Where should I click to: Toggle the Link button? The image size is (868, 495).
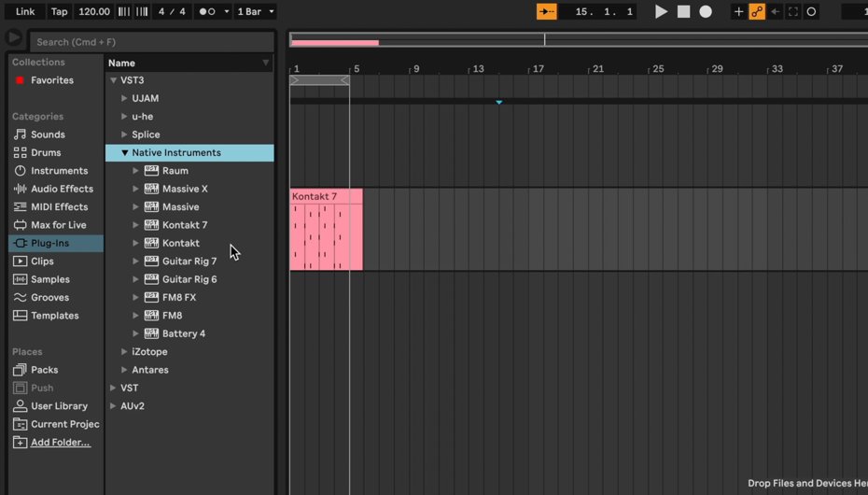click(25, 11)
